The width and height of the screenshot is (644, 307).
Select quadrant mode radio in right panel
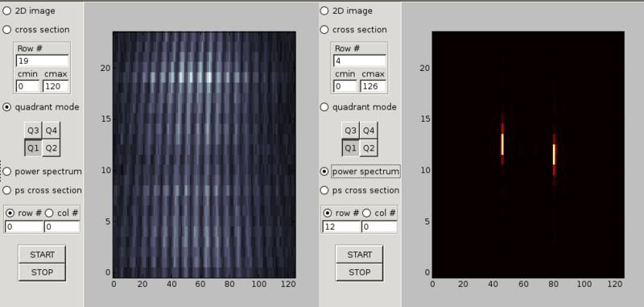[x=324, y=107]
